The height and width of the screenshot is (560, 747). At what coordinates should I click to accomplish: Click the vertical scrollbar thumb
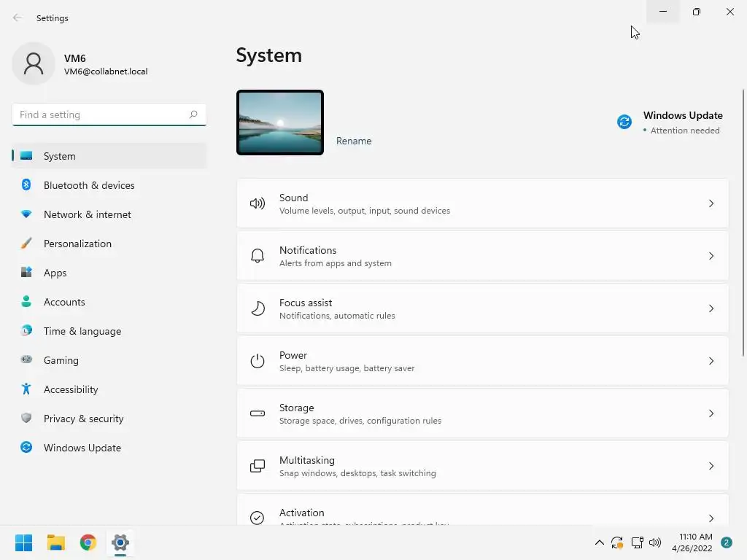point(743,222)
